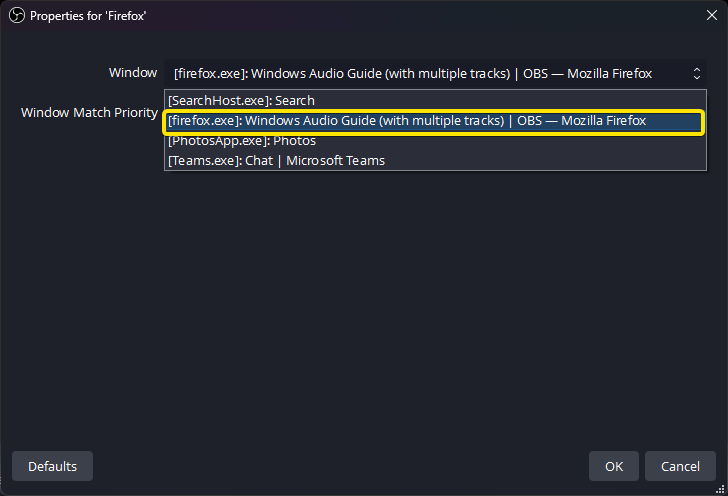Open the Window combo box showing firefox.exe
728x496 pixels.
click(x=430, y=73)
